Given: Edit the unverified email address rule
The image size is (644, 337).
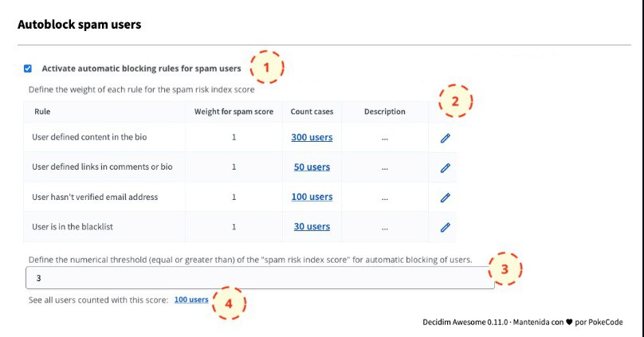Looking at the screenshot, I should (x=446, y=198).
